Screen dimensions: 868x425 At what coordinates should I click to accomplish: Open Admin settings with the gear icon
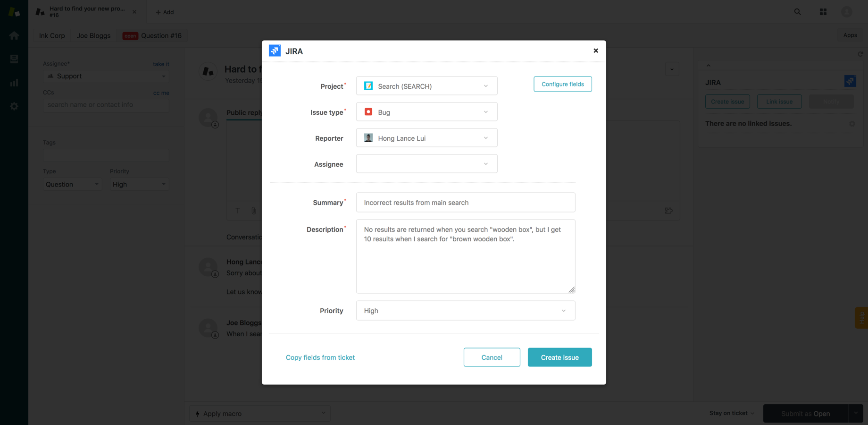pyautogui.click(x=14, y=106)
